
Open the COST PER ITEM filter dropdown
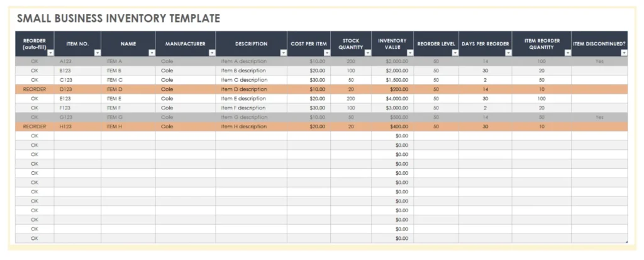coord(326,53)
